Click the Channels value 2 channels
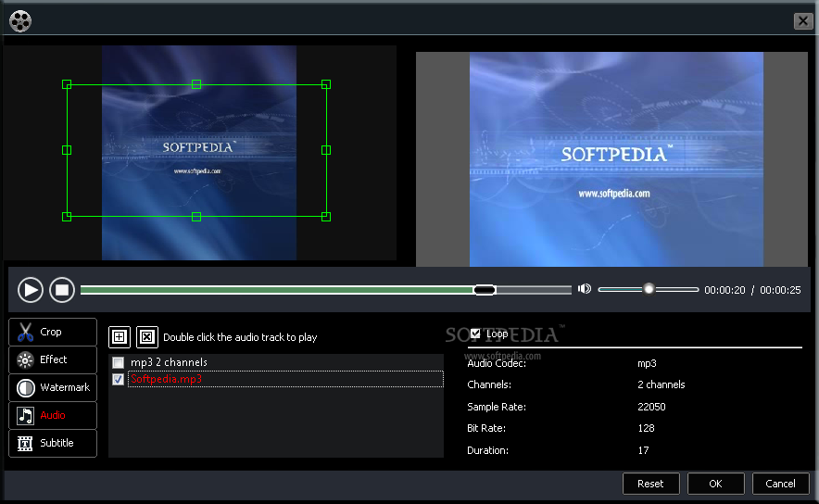The image size is (819, 504). (661, 384)
